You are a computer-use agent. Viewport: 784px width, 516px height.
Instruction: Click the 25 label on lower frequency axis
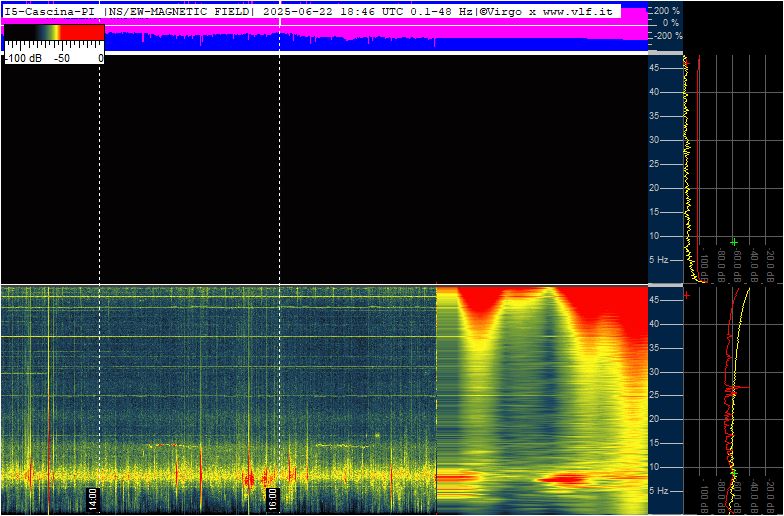pos(654,396)
